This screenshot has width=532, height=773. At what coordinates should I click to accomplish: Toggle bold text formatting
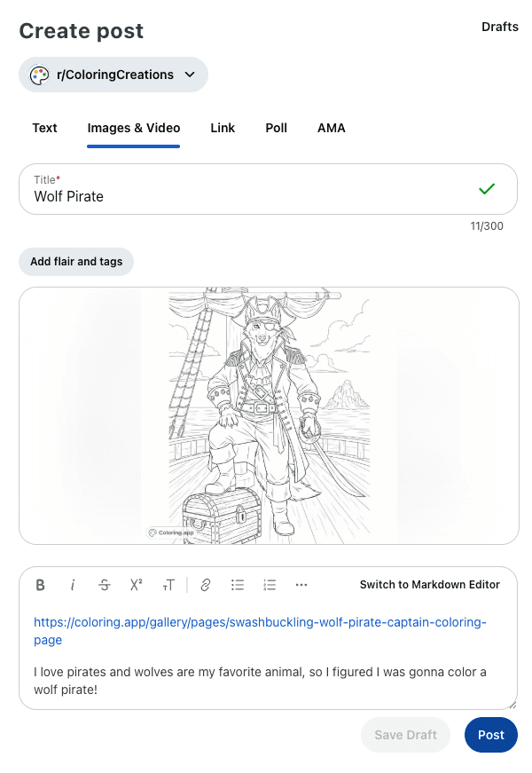[x=41, y=585]
